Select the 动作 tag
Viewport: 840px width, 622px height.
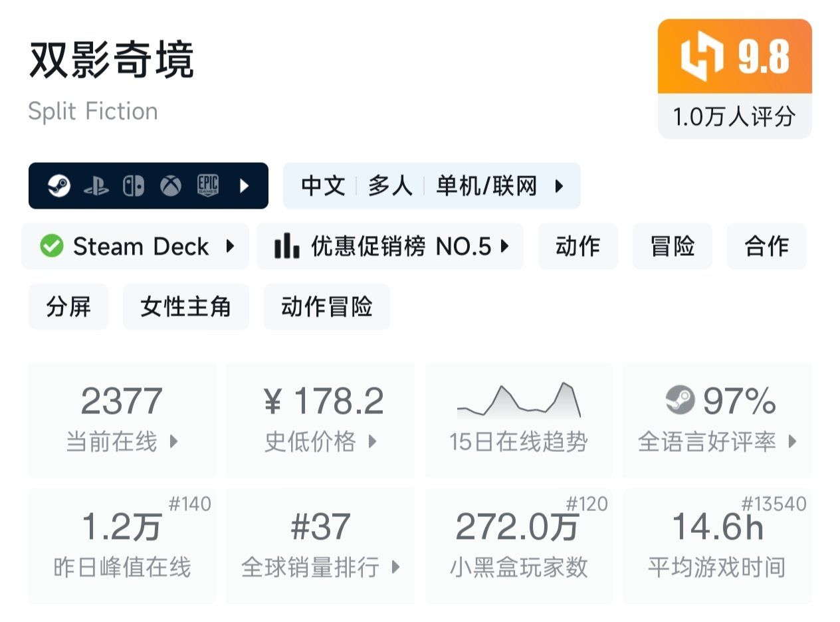pos(578,247)
